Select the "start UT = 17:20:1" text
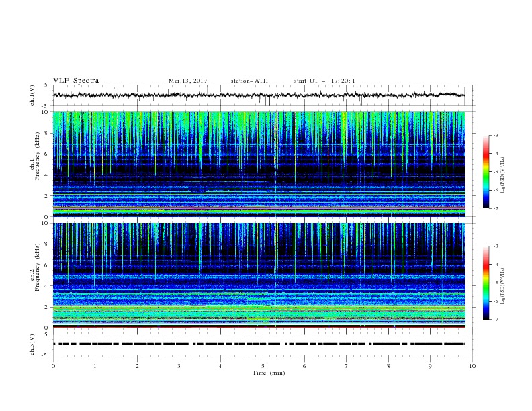The width and height of the screenshot is (532, 411). coord(324,81)
